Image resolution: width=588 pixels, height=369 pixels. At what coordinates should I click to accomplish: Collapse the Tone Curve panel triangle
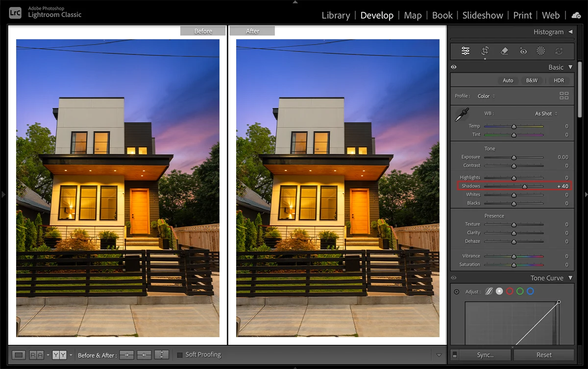pyautogui.click(x=570, y=278)
